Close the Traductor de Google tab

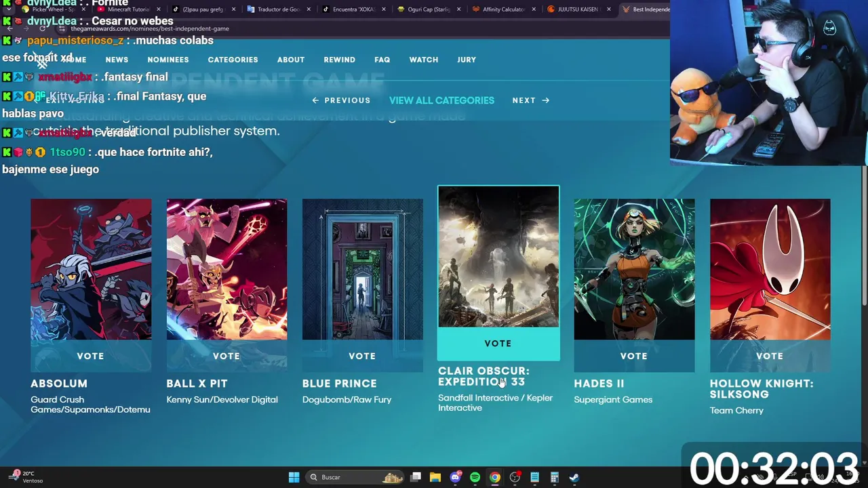point(309,9)
